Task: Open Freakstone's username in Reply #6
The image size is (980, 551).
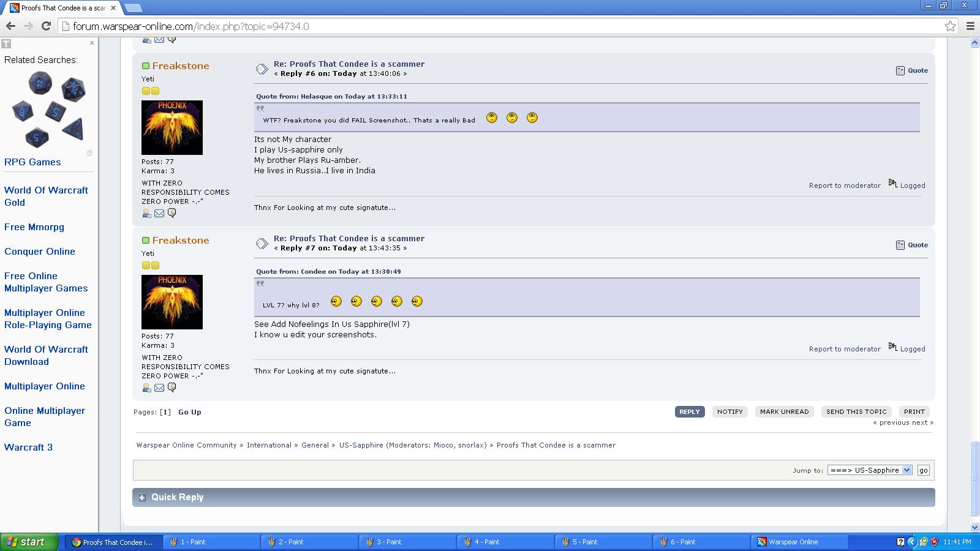Action: tap(181, 66)
